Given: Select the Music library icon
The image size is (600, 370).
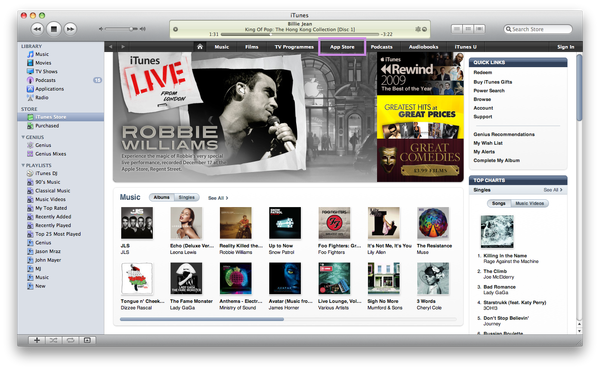Looking at the screenshot, I should pos(30,54).
